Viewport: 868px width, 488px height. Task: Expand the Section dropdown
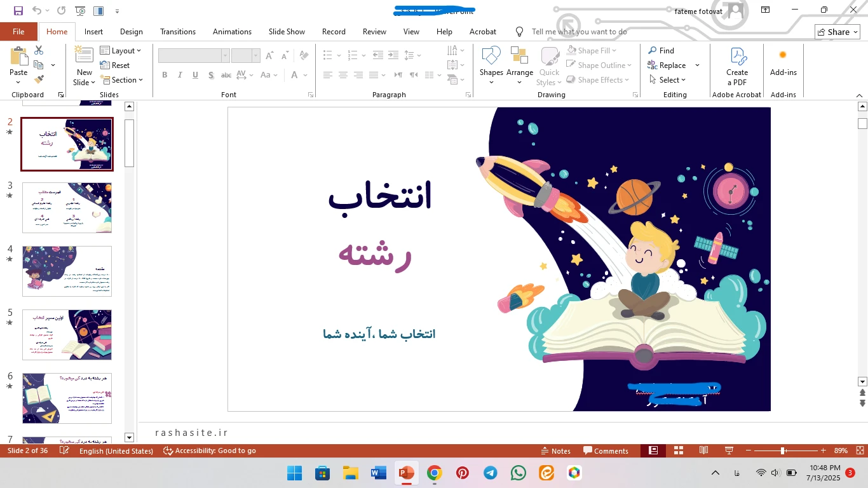click(x=122, y=80)
